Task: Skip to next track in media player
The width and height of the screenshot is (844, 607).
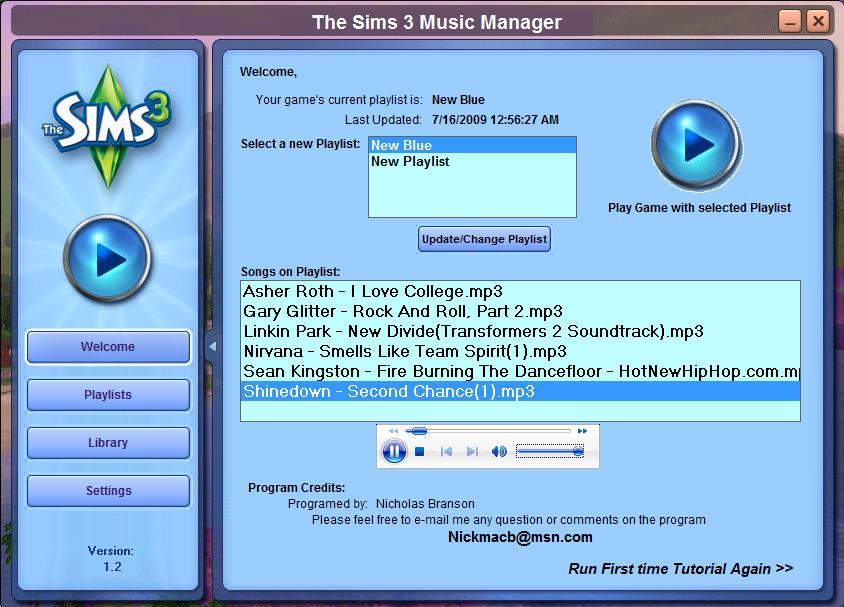Action: point(472,451)
